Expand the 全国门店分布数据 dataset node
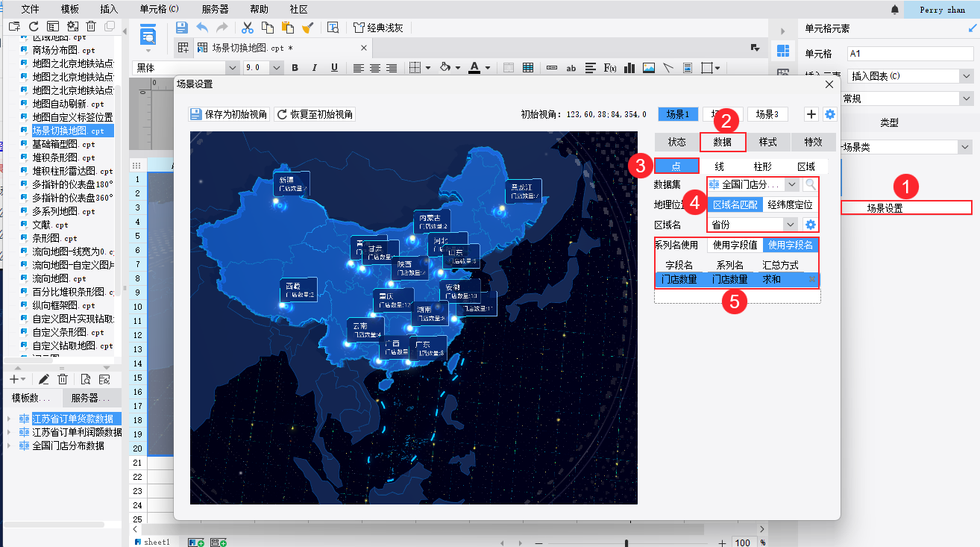This screenshot has width=980, height=547. [x=9, y=446]
